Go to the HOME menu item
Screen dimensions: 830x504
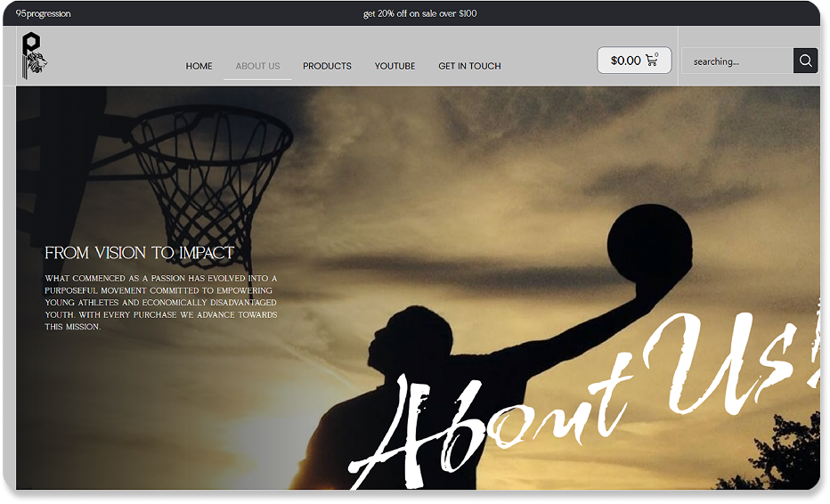tap(199, 66)
